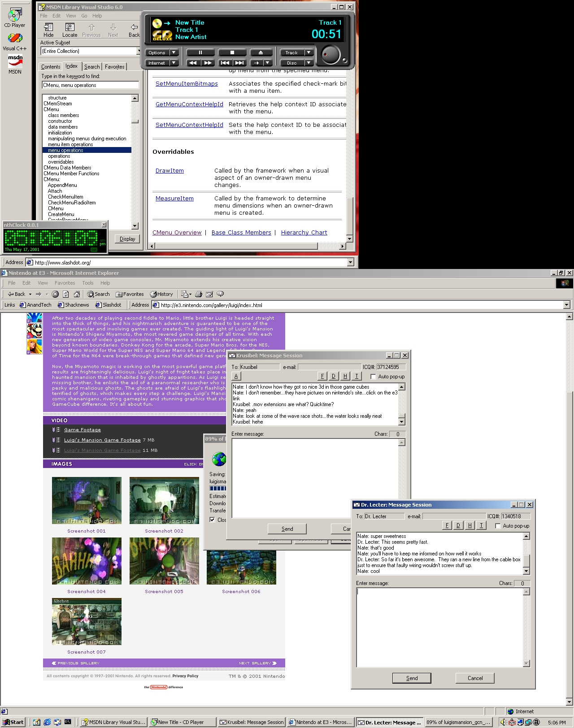
Task: Click the Stop icon in Internet Explorer toolbar
Action: pyautogui.click(x=55, y=294)
